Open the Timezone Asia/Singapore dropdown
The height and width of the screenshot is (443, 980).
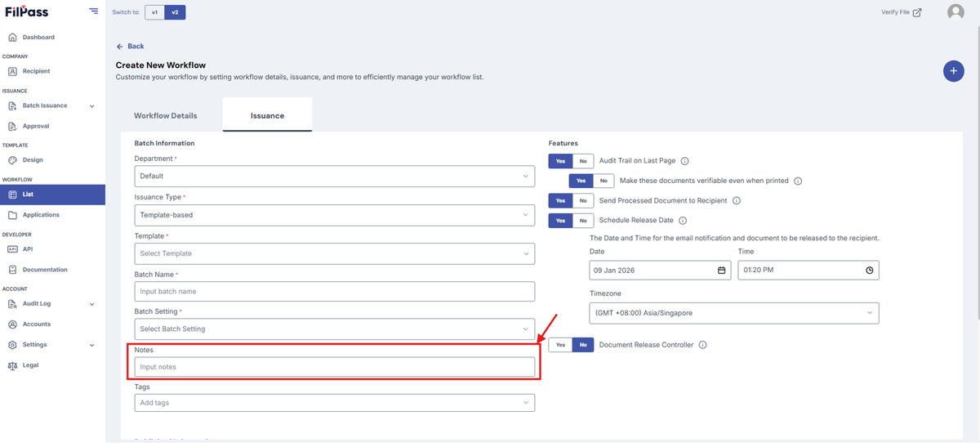(x=734, y=313)
